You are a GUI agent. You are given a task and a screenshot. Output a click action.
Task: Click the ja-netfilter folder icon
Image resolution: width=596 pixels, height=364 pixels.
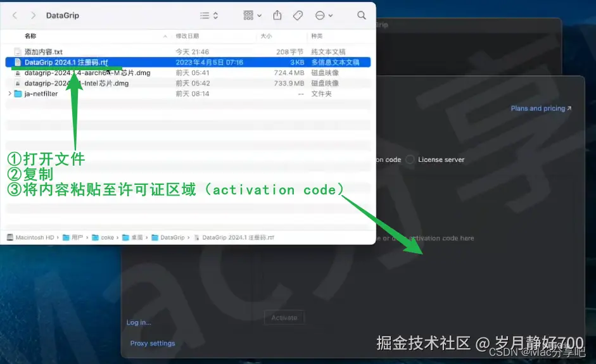(x=18, y=94)
